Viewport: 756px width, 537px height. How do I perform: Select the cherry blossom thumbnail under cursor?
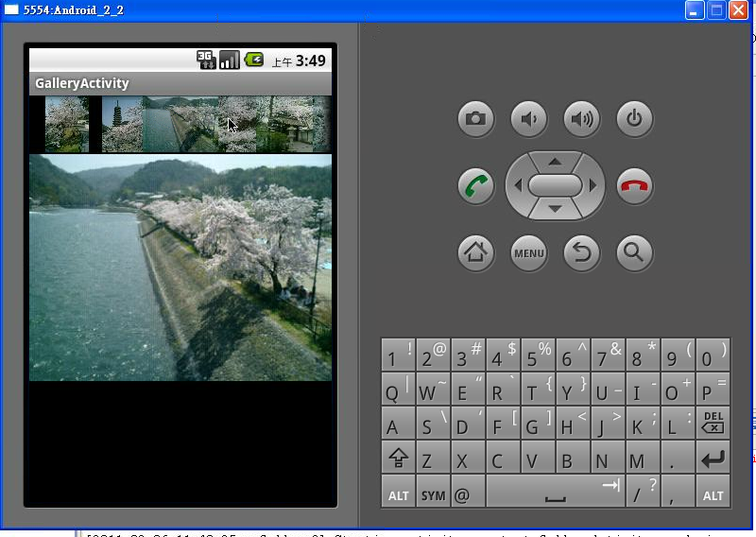(x=238, y=125)
